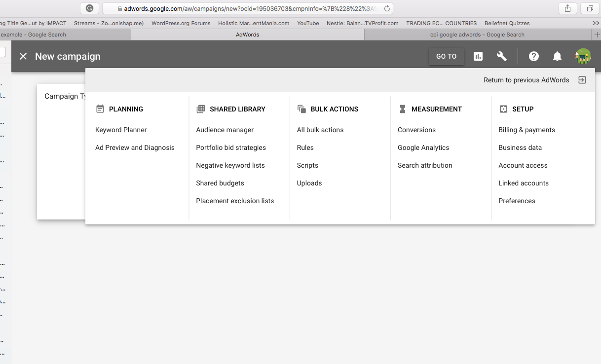This screenshot has height=364, width=601.
Task: Open Ad Preview and Diagnosis
Action: [x=135, y=147]
